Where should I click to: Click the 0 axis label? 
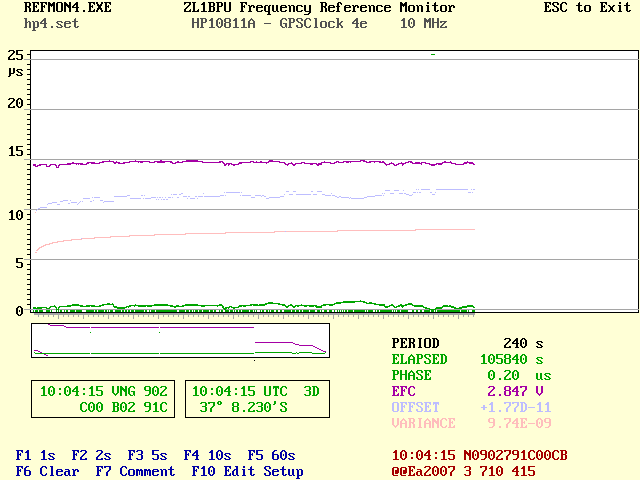tap(20, 311)
